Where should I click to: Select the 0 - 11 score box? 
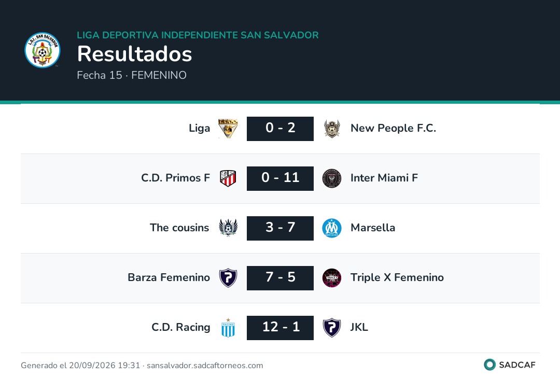click(x=280, y=178)
